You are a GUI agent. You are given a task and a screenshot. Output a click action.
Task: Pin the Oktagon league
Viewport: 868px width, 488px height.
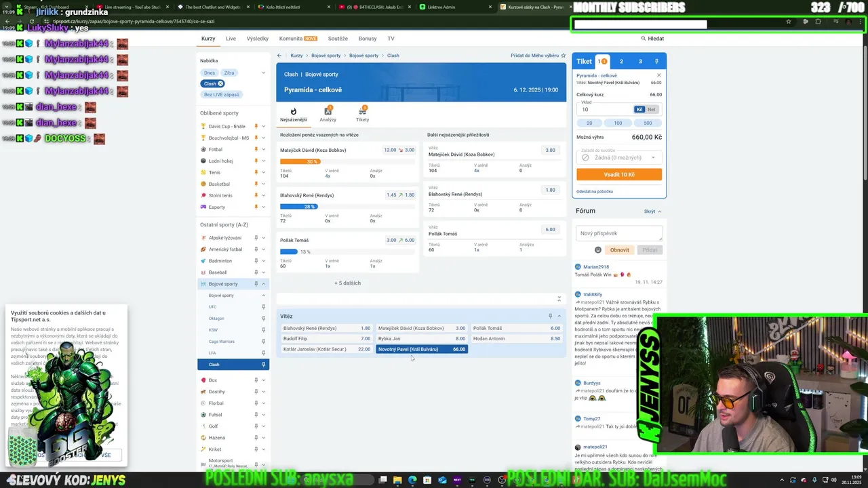point(264,319)
